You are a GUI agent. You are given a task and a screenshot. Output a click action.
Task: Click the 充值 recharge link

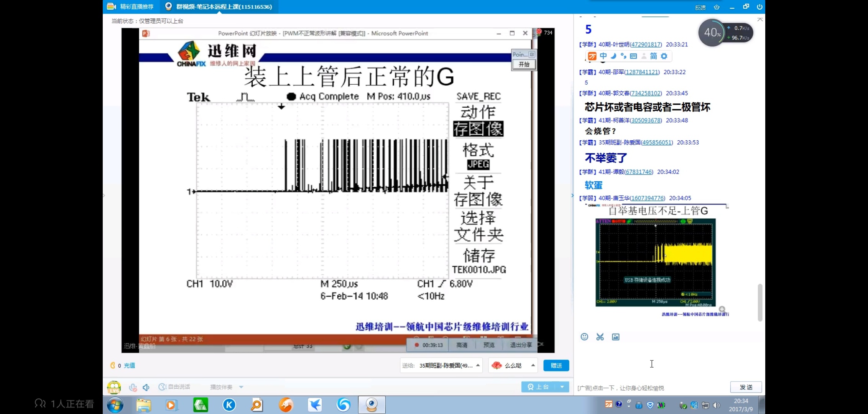(130, 365)
